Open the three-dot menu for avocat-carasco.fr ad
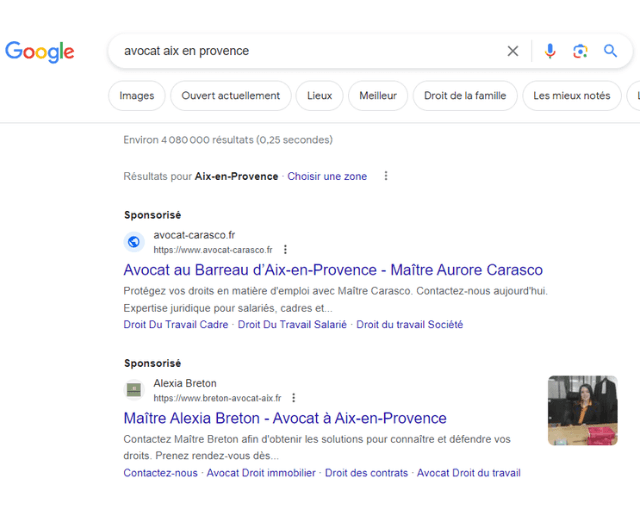 coord(285,249)
